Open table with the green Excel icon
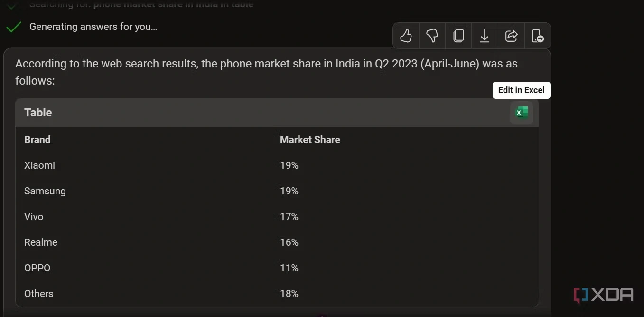Viewport: 644px width, 317px height. tap(522, 113)
